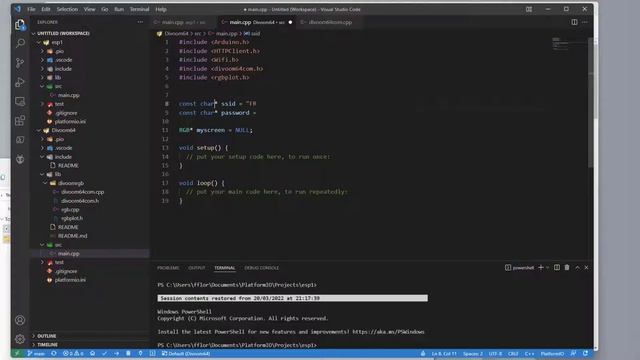Click the Serial Monitor plug icon in status bar
Screen dimensions: 640x360
point(140,353)
